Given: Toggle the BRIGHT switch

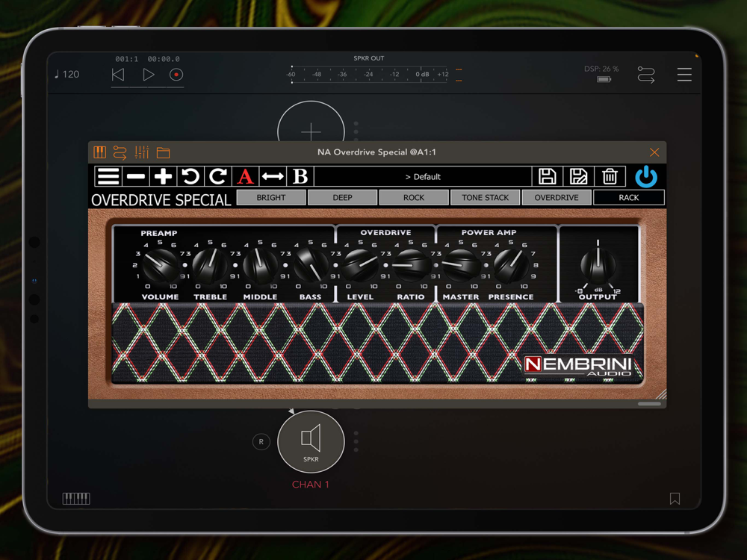Looking at the screenshot, I should tap(271, 198).
